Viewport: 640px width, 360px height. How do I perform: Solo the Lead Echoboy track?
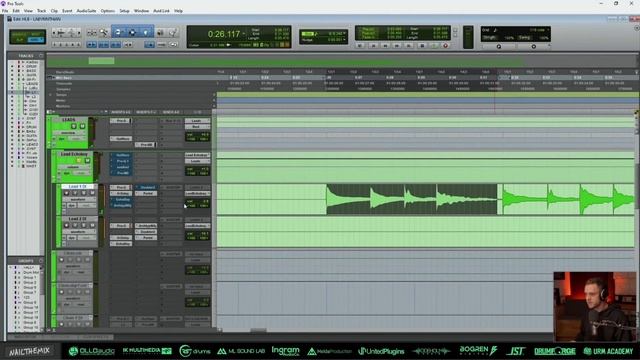click(x=79, y=161)
